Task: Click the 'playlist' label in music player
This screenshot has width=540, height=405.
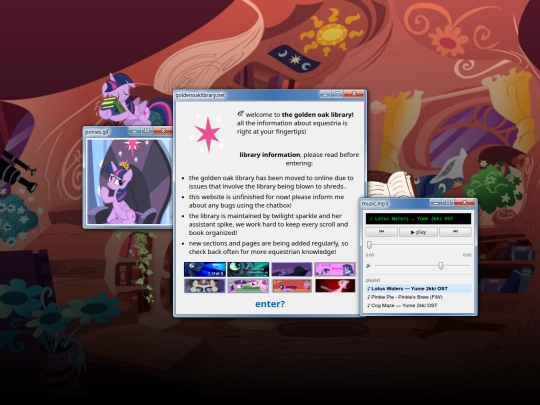Action: 373,280
